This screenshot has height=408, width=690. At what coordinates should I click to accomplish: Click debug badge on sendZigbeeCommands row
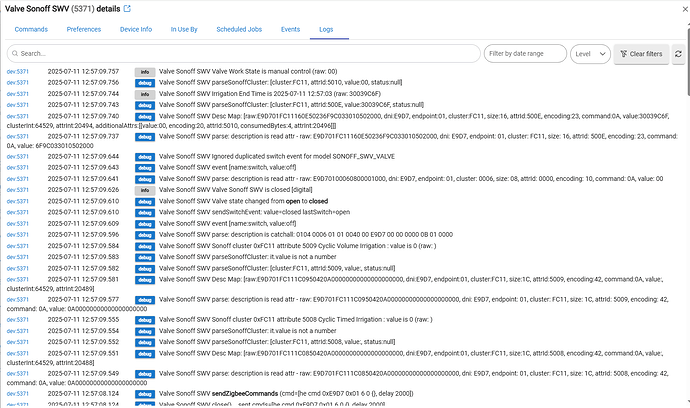(x=145, y=394)
